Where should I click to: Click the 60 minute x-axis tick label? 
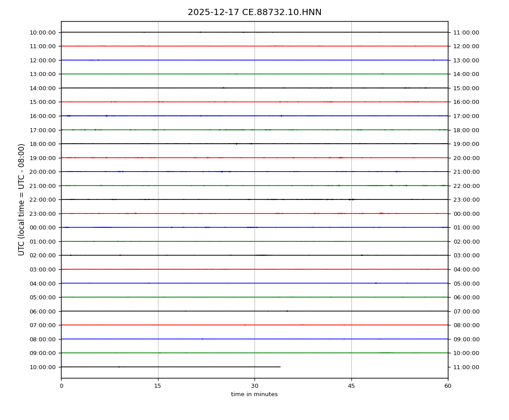[448, 386]
